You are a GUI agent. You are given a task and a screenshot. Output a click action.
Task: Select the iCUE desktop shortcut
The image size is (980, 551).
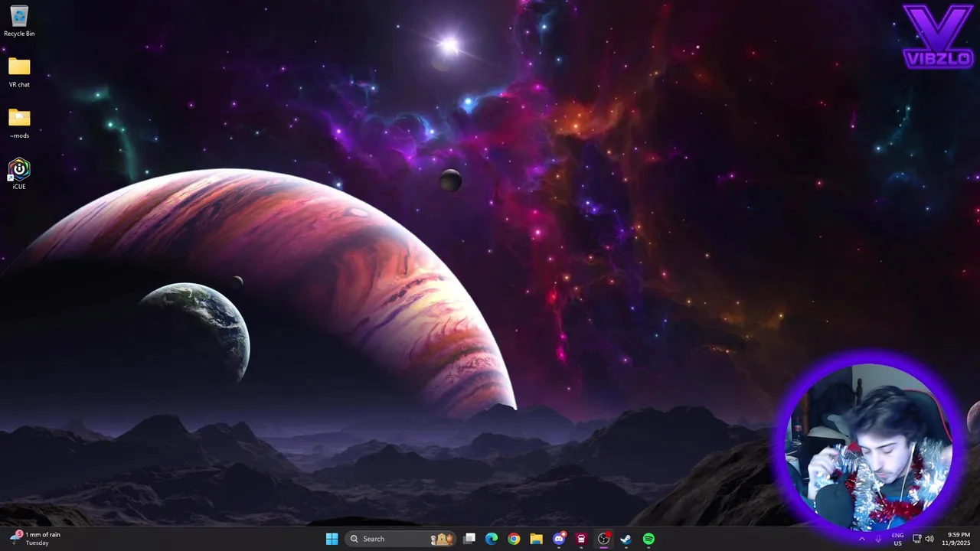tap(19, 174)
